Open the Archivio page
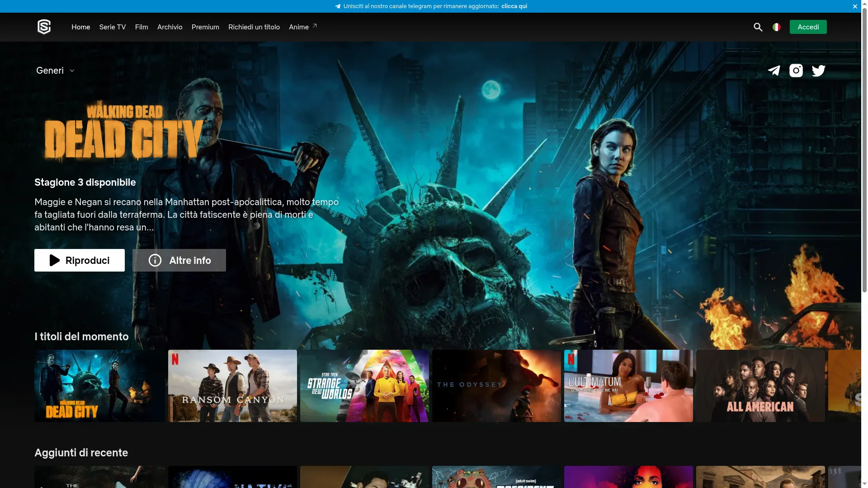Viewport: 868px width, 488px height. coord(170,27)
